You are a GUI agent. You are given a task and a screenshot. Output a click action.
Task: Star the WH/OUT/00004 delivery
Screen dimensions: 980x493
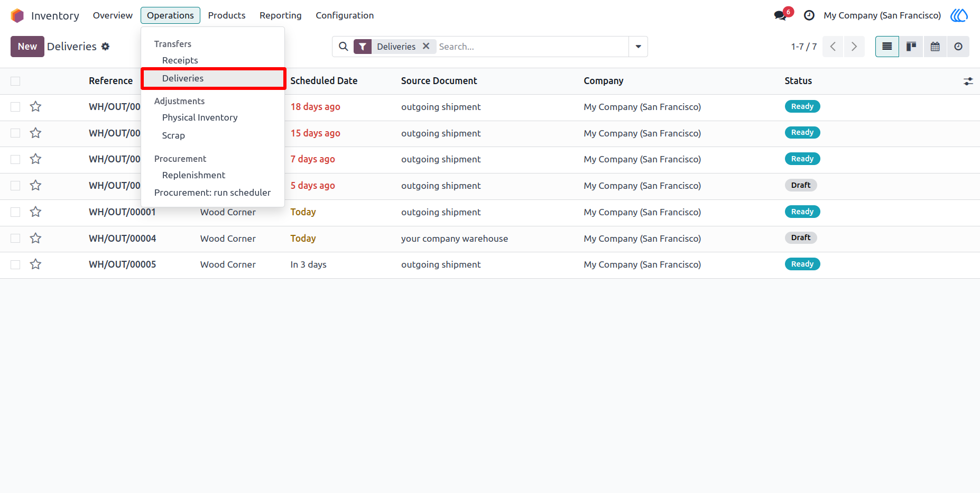tap(35, 239)
